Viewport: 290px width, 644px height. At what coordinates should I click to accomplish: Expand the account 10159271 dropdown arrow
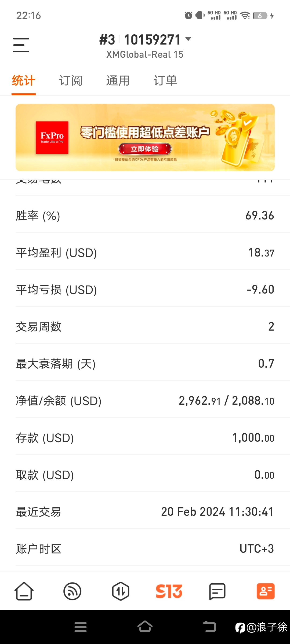click(189, 39)
